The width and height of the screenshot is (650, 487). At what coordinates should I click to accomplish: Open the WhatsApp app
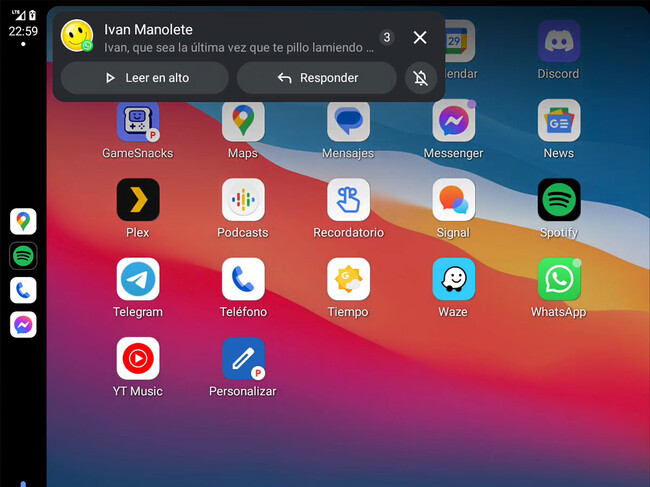[559, 279]
